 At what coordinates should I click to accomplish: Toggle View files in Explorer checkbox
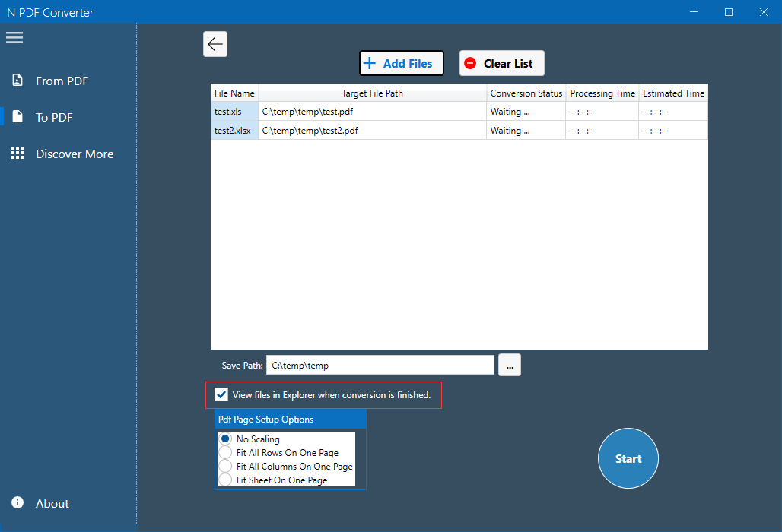click(221, 394)
